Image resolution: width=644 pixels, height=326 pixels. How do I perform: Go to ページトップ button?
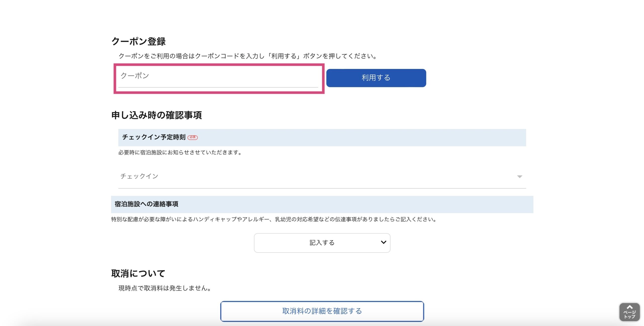click(629, 312)
